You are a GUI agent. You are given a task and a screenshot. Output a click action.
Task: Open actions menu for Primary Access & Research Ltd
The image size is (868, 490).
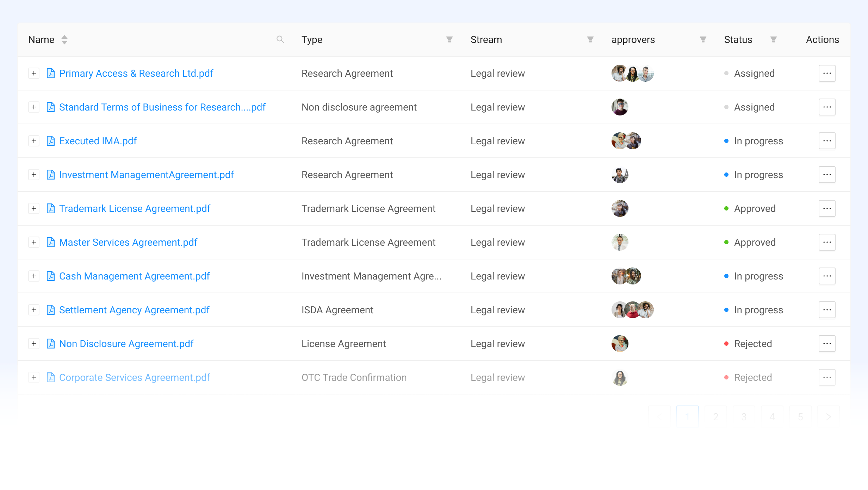827,73
